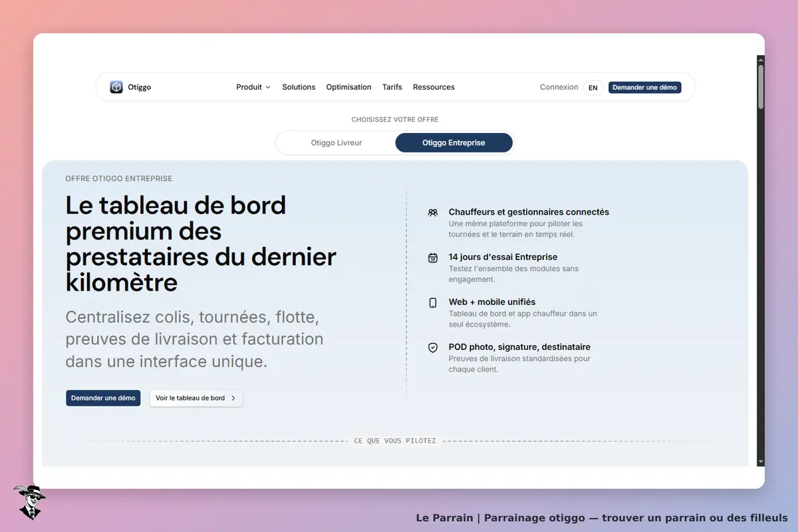The width and height of the screenshot is (798, 532).
Task: Open the Ressources menu item
Action: click(x=434, y=87)
